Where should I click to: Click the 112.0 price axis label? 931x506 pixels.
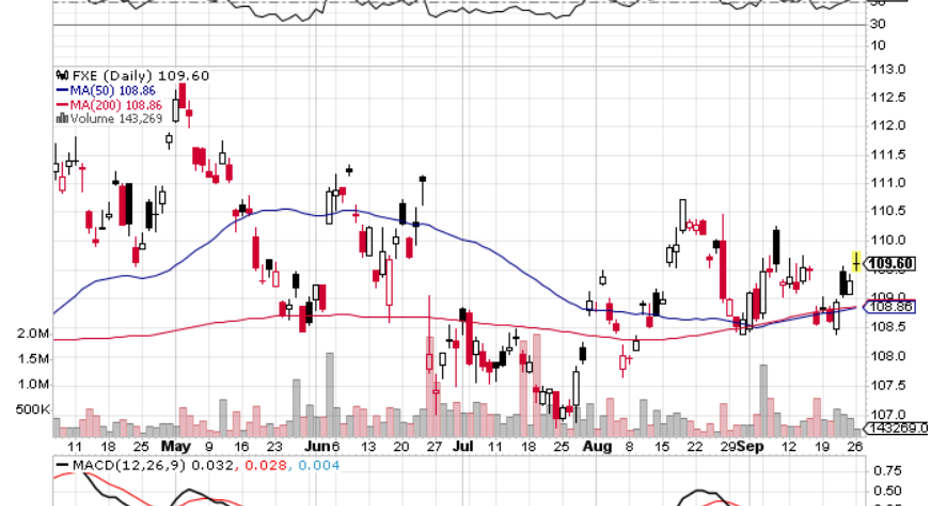(889, 125)
